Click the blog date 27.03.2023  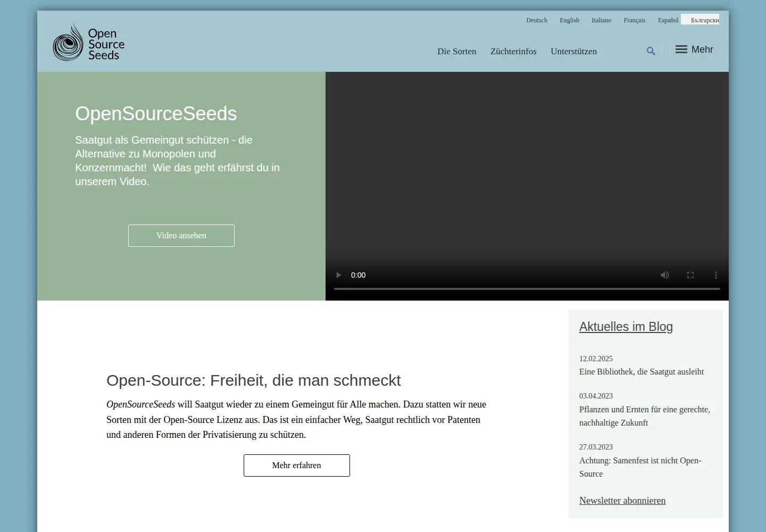(x=596, y=447)
